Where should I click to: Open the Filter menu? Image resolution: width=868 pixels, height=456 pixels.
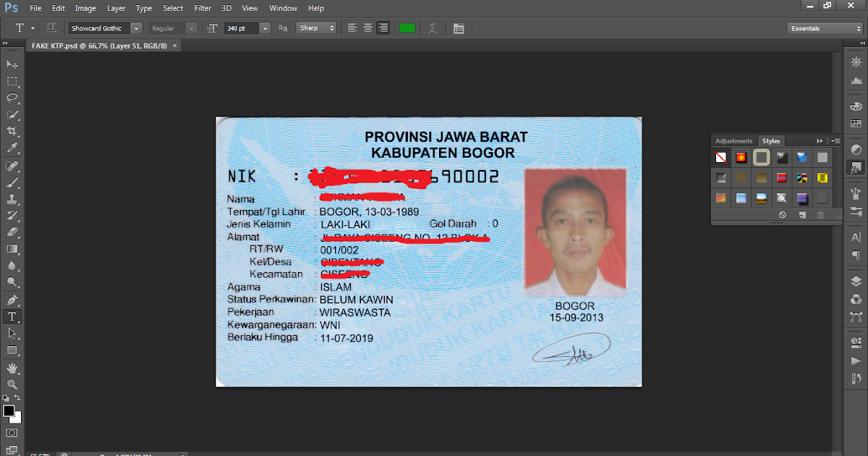tap(203, 8)
